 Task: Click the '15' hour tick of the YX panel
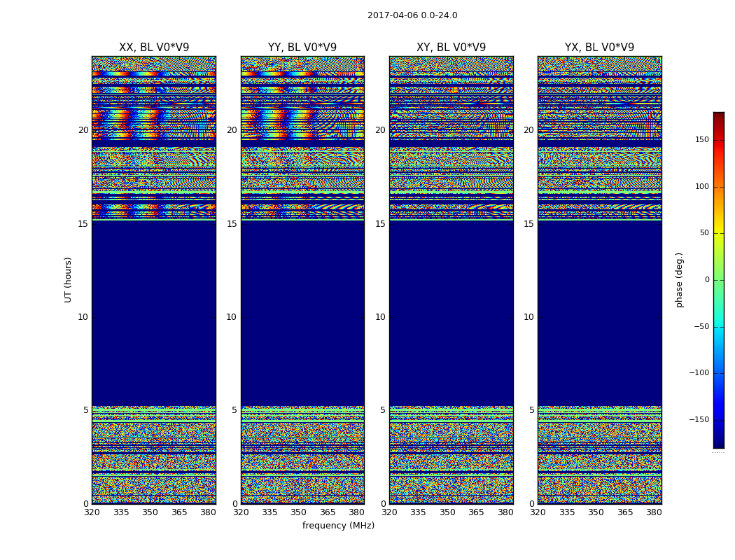(x=528, y=224)
